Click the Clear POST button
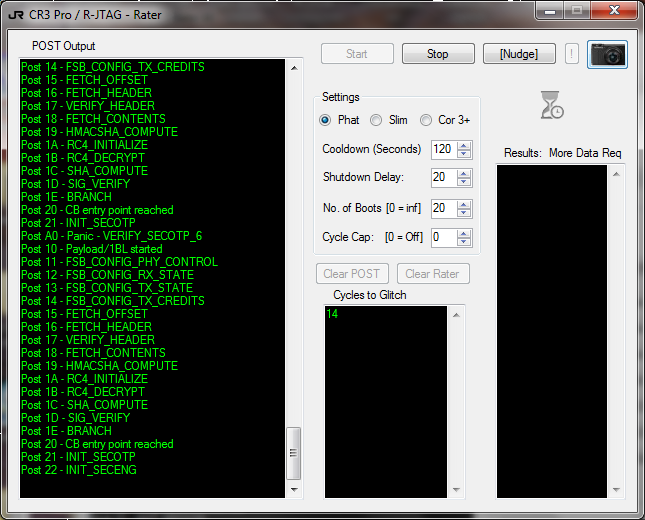This screenshot has height=520, width=645. (x=352, y=274)
